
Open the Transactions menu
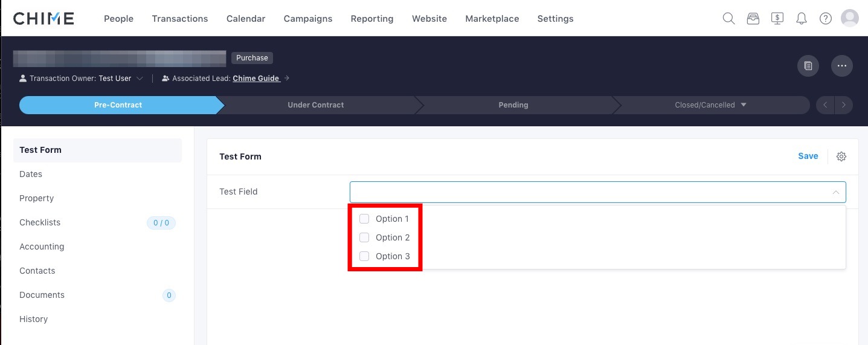click(180, 19)
